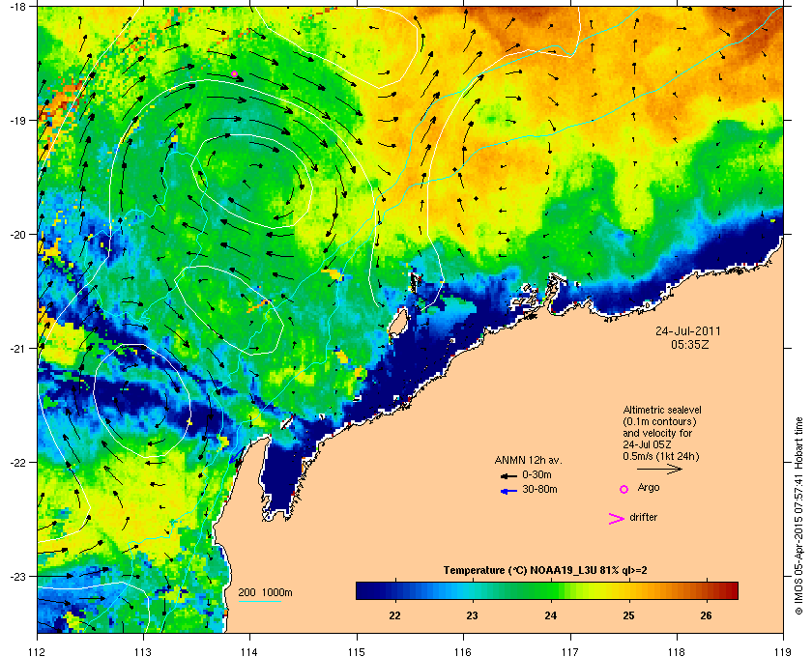Image resolution: width=812 pixels, height=657 pixels.
Task: Click the cyan 200 1000m depth contour legend line
Action: (259, 601)
